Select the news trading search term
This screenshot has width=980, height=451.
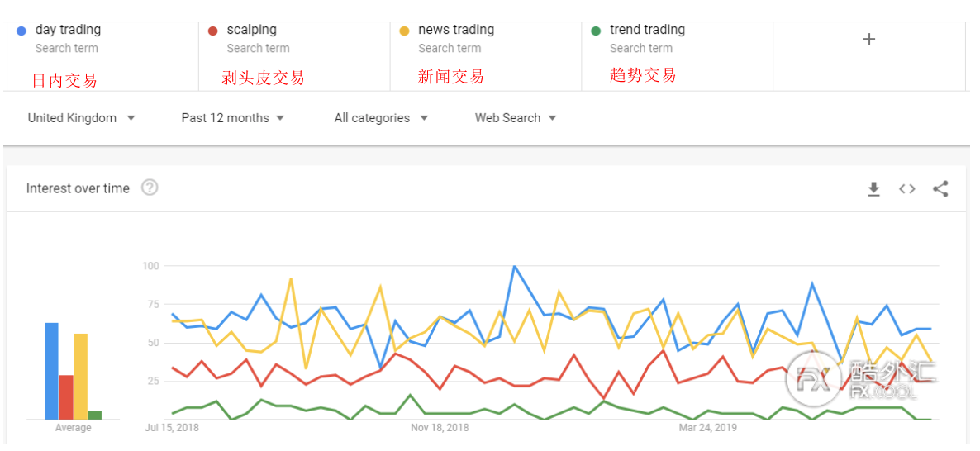[x=455, y=30]
